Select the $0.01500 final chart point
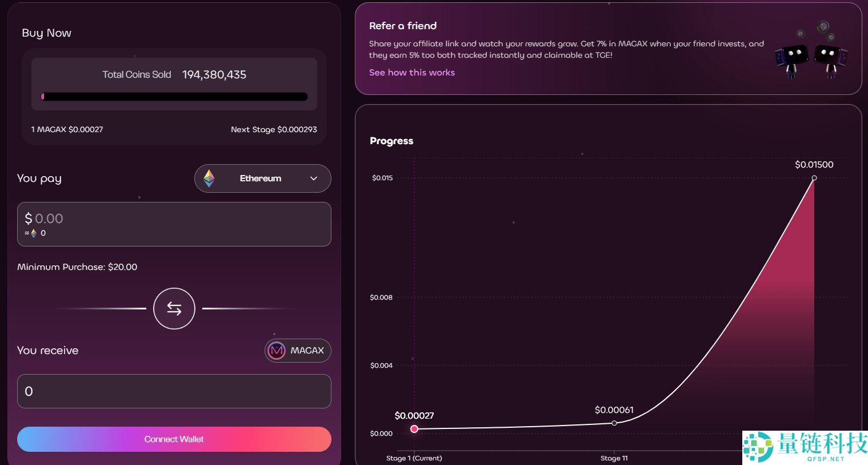 (814, 178)
